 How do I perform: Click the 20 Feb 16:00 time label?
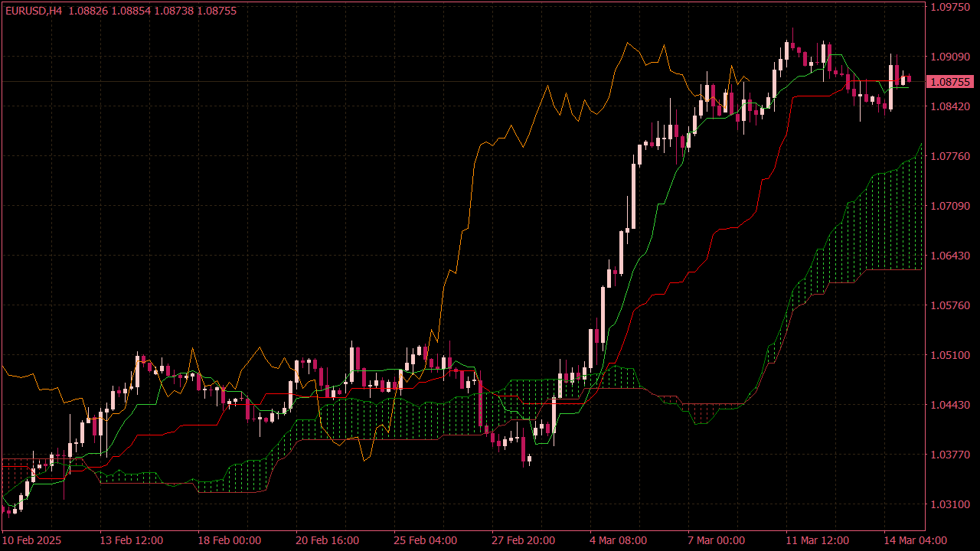[x=327, y=540]
